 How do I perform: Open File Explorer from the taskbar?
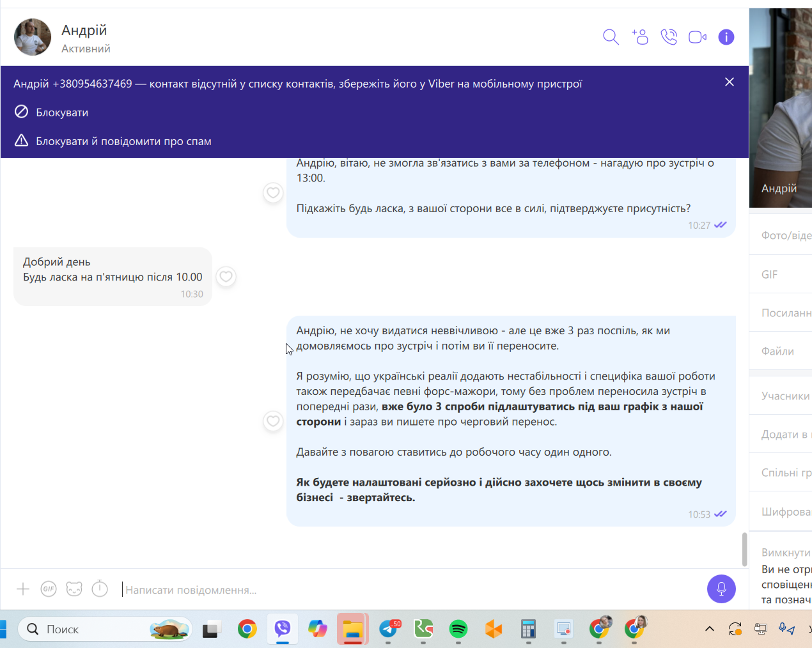point(353,629)
